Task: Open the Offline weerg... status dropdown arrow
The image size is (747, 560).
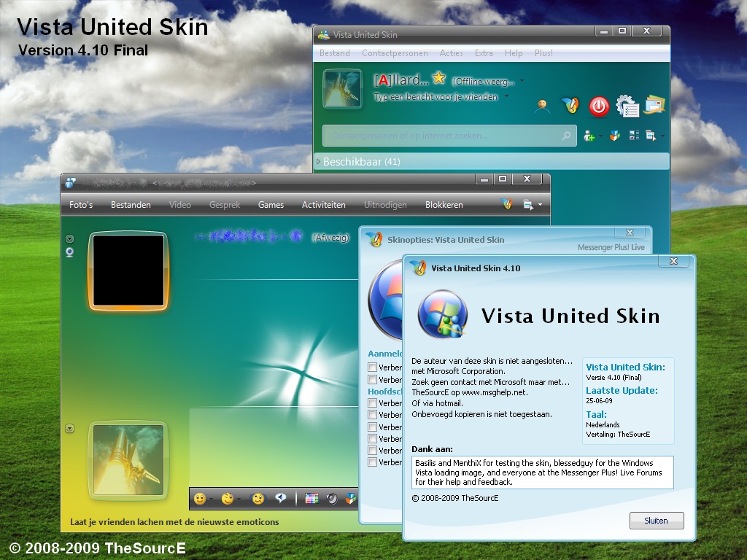Action: [x=522, y=81]
